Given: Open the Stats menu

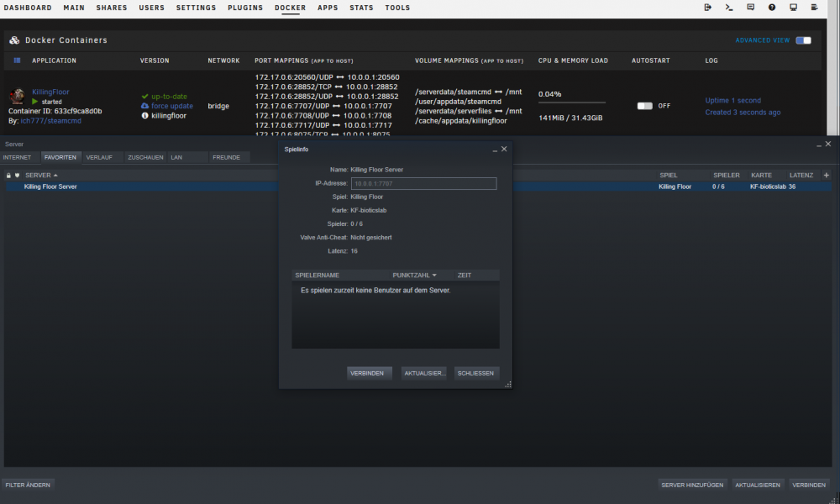Looking at the screenshot, I should point(361,8).
